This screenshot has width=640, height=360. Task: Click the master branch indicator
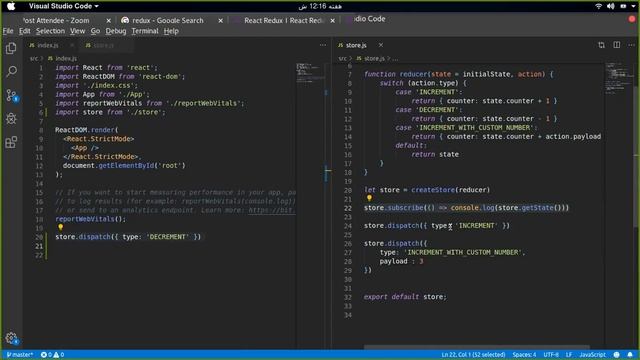[20, 355]
